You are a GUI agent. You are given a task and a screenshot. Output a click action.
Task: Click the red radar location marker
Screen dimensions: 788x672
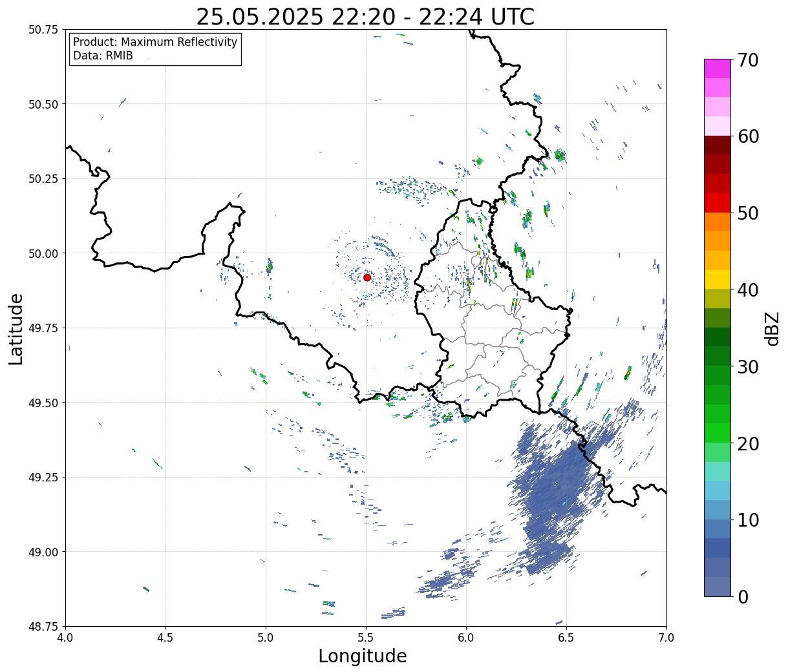(367, 277)
